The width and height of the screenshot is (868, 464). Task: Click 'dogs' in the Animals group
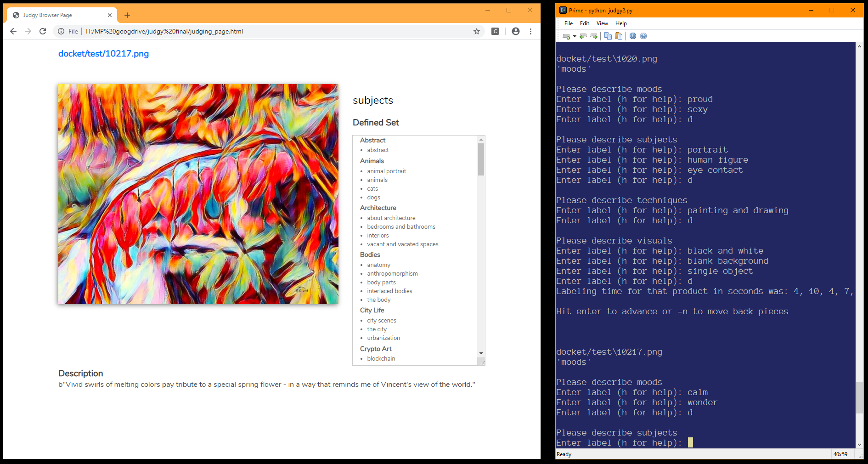tap(373, 198)
